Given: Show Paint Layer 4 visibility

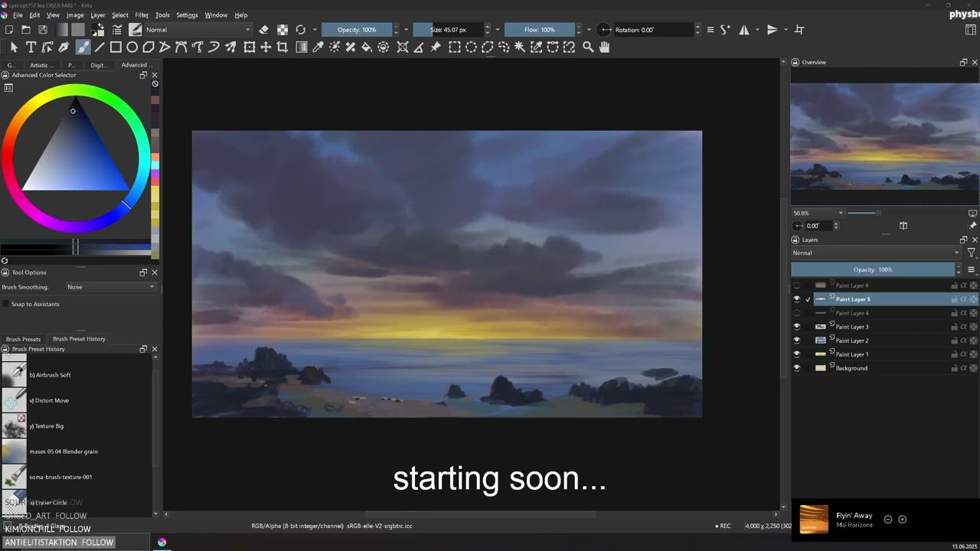Looking at the screenshot, I should pyautogui.click(x=797, y=313).
